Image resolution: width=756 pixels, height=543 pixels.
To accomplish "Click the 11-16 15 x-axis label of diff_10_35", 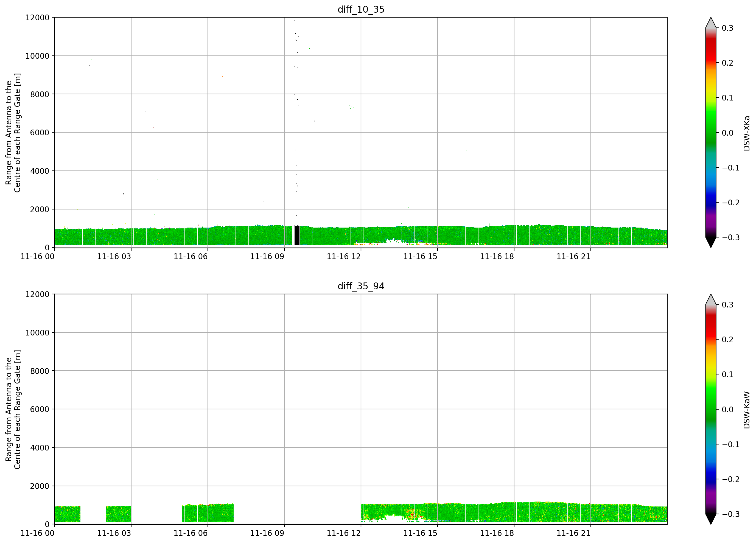I will point(420,257).
